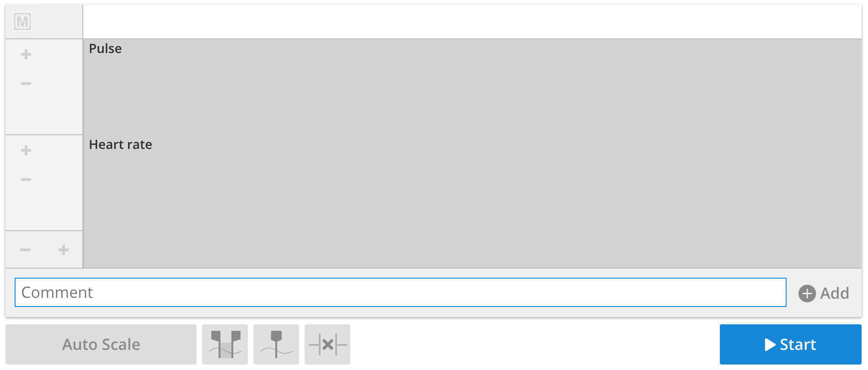Zoom in Pulse channel with plus

coord(26,54)
